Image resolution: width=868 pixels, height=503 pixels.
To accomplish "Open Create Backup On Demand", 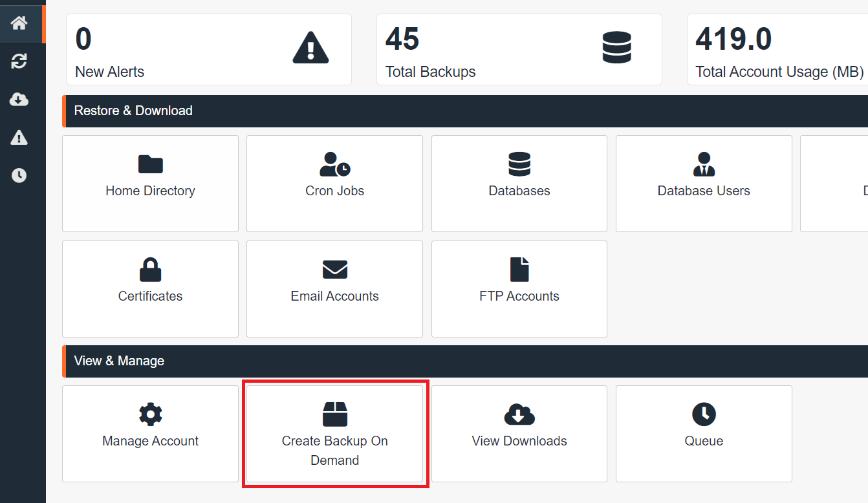I will point(334,434).
